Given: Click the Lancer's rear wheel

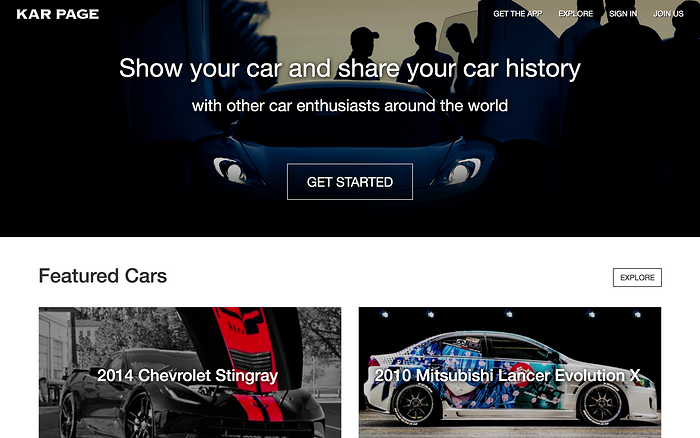Looking at the screenshot, I should click(413, 404).
